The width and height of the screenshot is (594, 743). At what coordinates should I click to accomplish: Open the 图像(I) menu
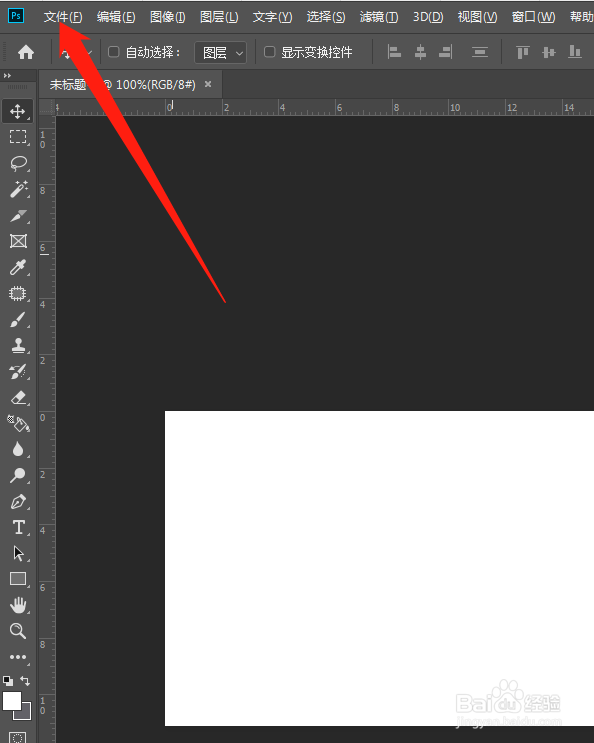(168, 17)
